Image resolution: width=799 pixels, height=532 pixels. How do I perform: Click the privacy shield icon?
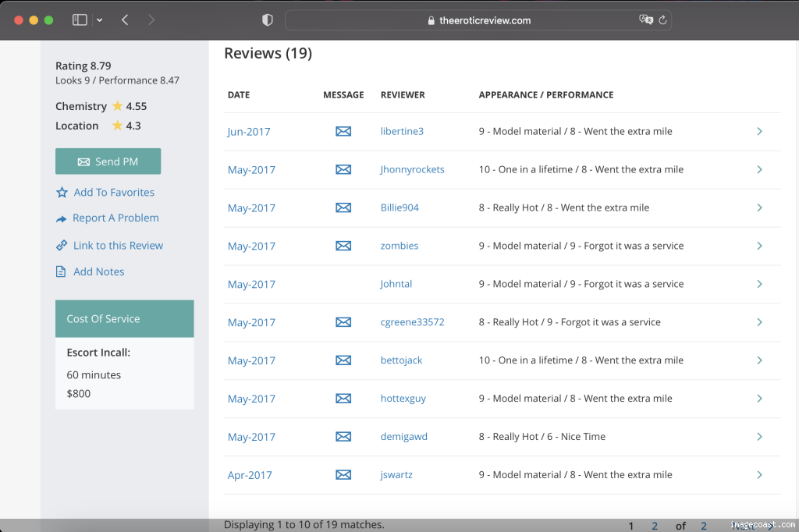(x=268, y=20)
